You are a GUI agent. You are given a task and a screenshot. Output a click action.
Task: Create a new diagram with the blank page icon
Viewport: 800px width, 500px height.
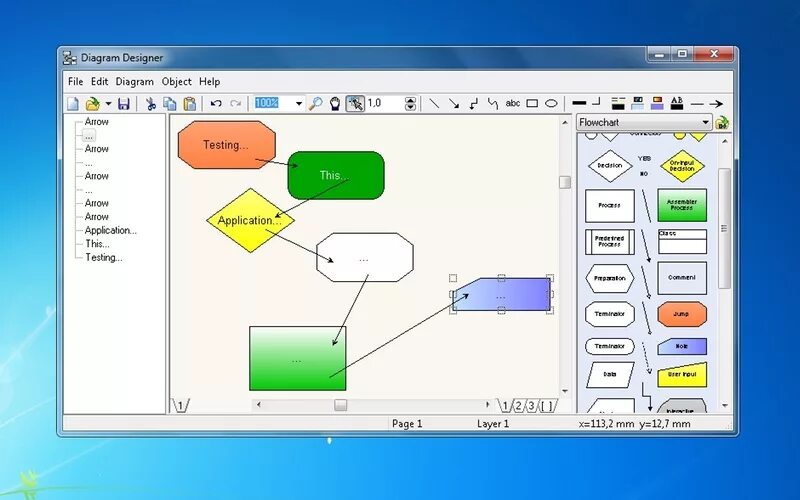click(73, 104)
